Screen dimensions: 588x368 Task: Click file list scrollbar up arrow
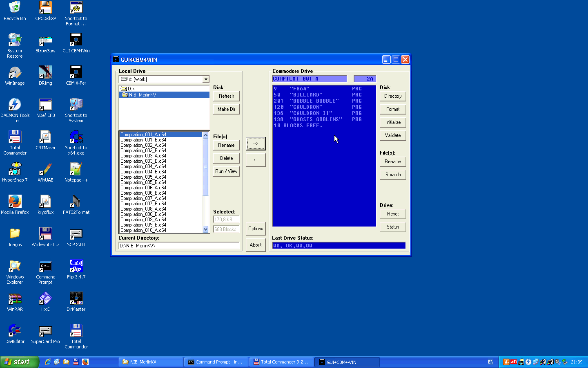pos(206,135)
